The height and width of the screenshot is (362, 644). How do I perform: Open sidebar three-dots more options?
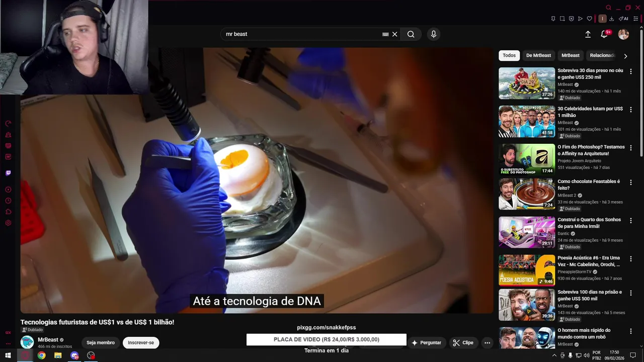click(x=8, y=343)
